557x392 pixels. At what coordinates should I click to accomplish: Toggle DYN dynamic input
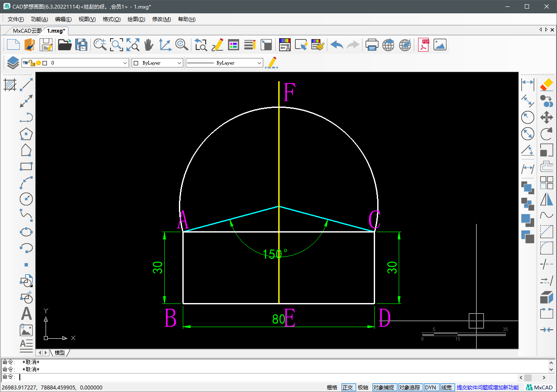coord(431,387)
